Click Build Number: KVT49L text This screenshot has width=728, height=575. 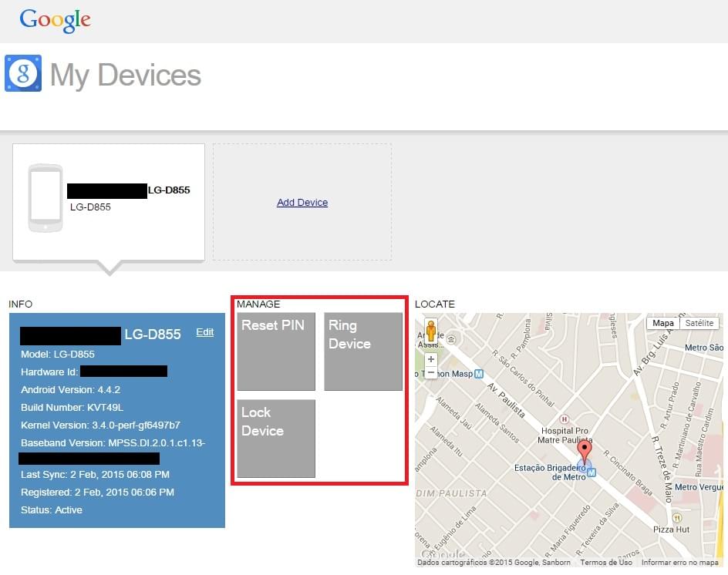click(x=72, y=408)
